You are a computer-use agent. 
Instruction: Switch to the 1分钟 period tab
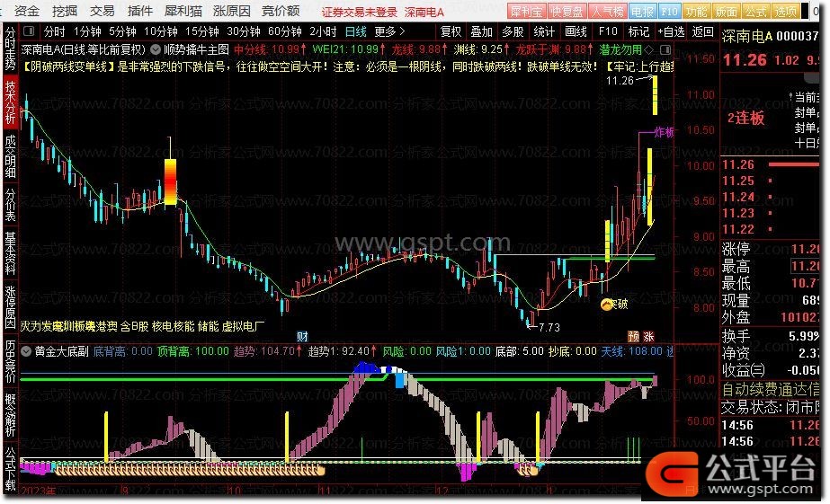coord(87,31)
